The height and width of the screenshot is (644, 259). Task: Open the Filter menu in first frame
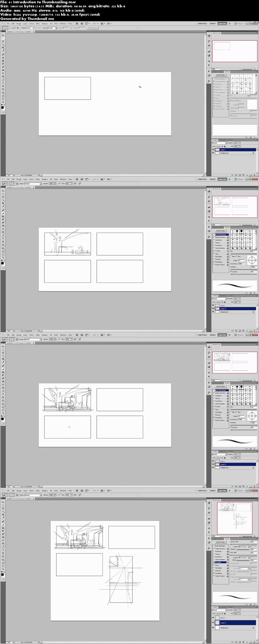point(38,24)
